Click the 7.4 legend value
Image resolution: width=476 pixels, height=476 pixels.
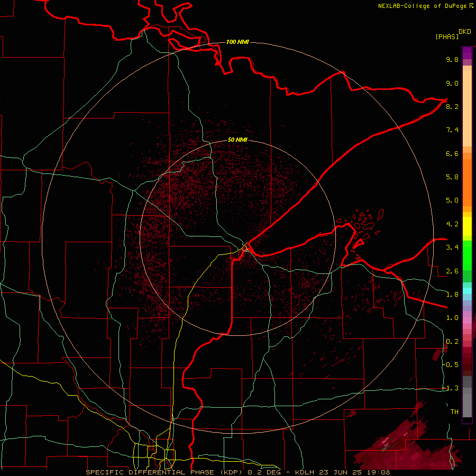pyautogui.click(x=452, y=130)
